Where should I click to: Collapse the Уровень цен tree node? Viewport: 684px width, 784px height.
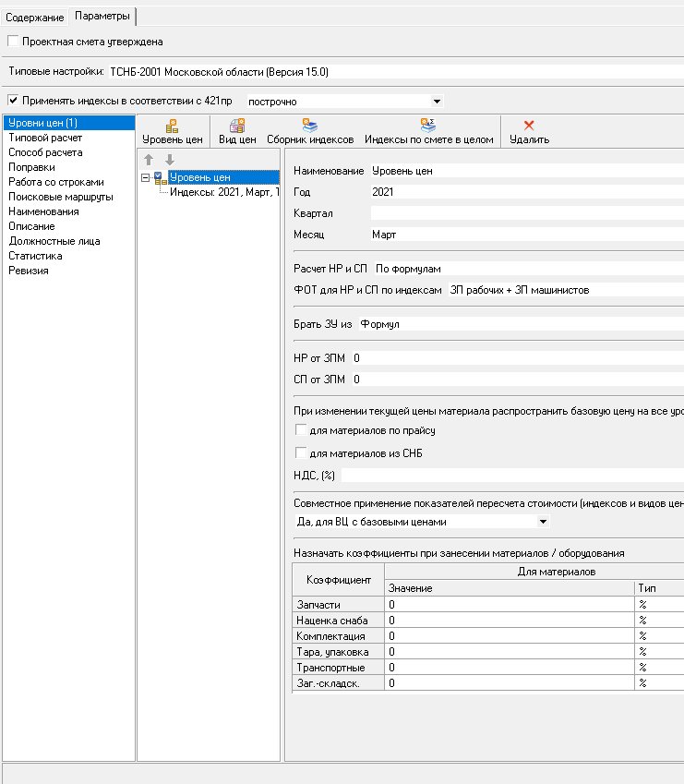146,177
